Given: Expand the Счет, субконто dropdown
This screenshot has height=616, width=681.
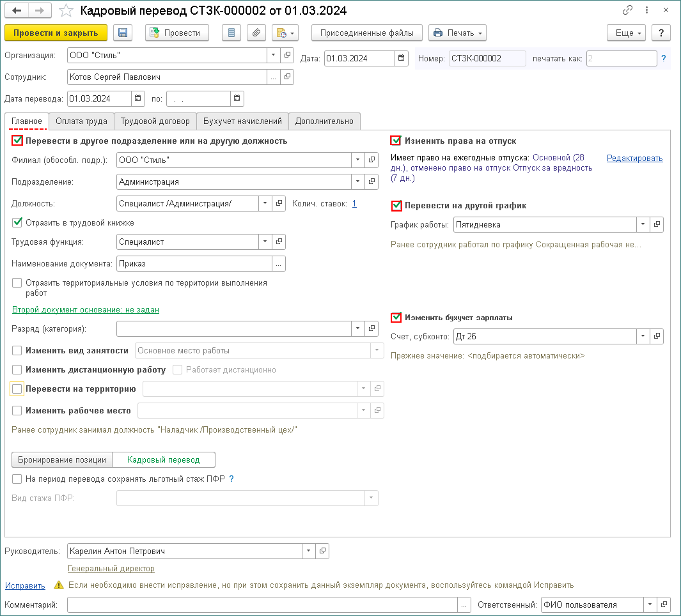Looking at the screenshot, I should click(643, 336).
